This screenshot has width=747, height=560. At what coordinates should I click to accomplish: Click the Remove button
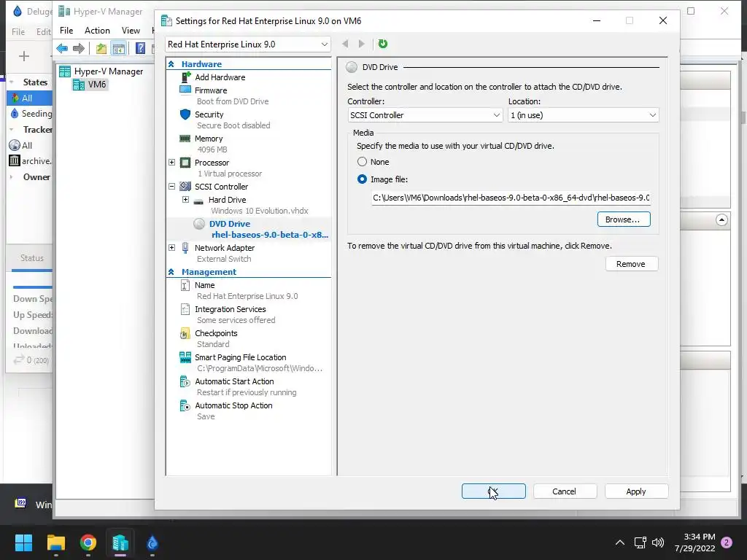coord(632,264)
